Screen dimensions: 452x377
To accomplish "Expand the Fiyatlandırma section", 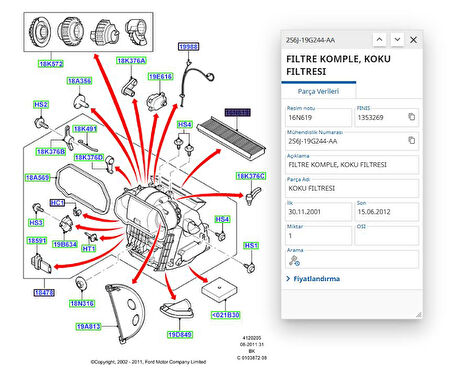I will pos(313,279).
